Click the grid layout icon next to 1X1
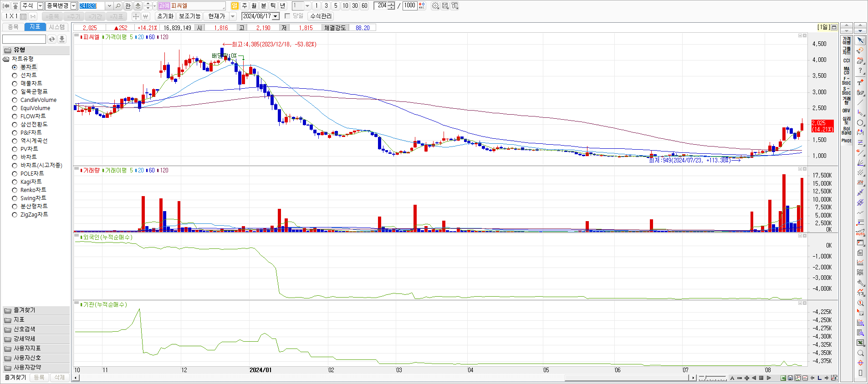 (23, 16)
